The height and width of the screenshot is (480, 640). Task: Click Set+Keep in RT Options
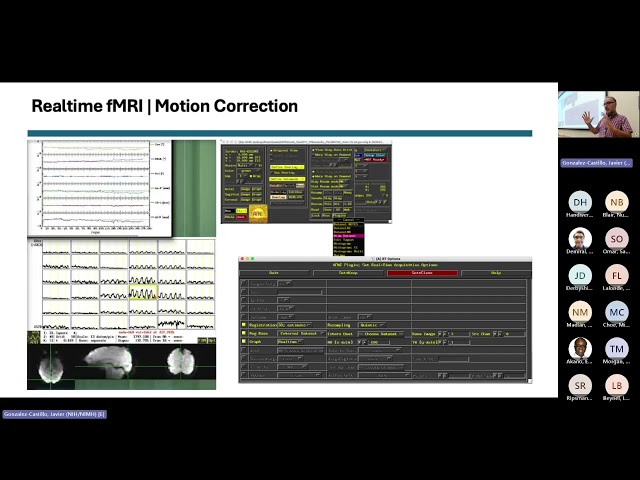coord(349,273)
